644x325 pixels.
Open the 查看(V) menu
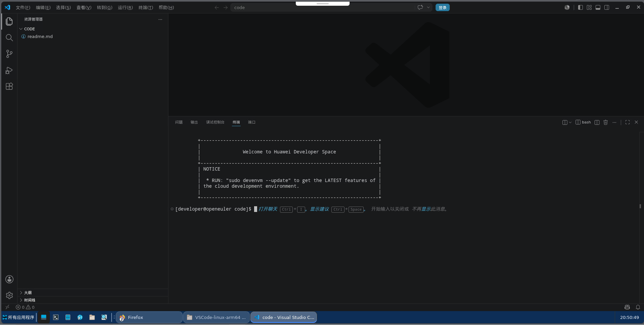click(x=84, y=7)
